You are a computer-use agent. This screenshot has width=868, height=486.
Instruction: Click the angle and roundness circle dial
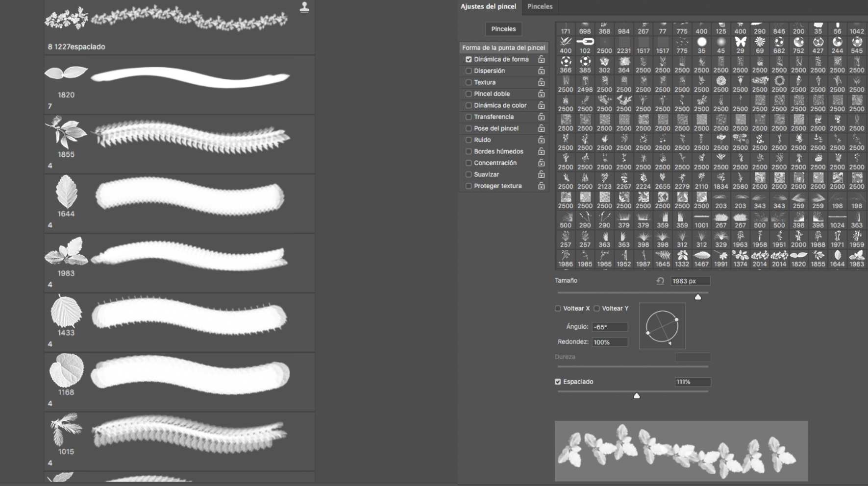point(662,326)
